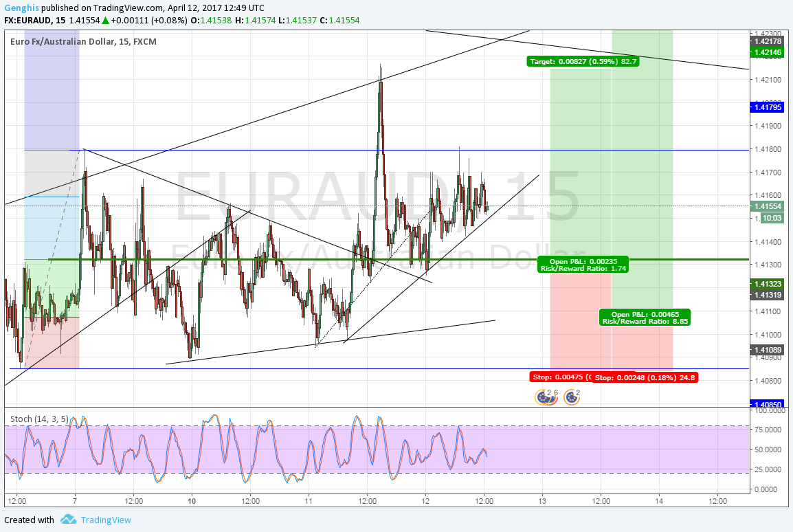Click the 1.41000 price scale tick

click(768, 335)
